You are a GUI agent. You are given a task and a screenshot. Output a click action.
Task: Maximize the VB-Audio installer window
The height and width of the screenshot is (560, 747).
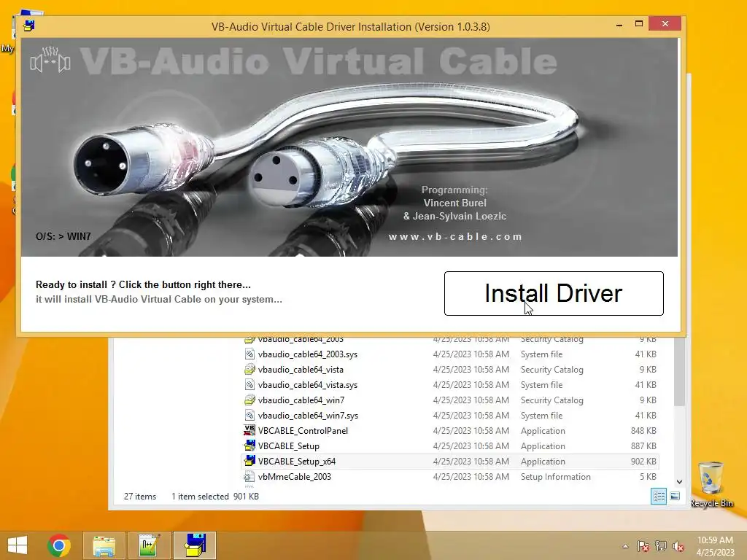639,24
